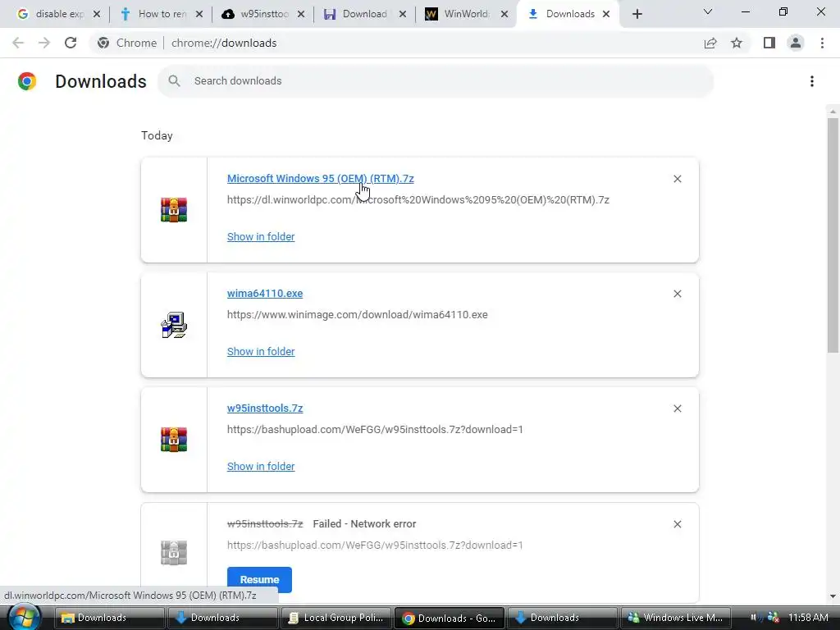Click the share page icon in address bar

tap(710, 43)
